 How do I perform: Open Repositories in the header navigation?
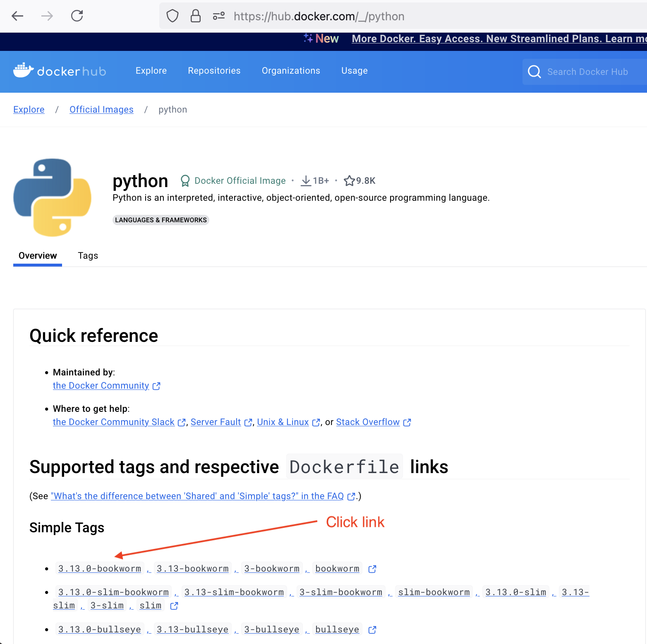(x=214, y=71)
